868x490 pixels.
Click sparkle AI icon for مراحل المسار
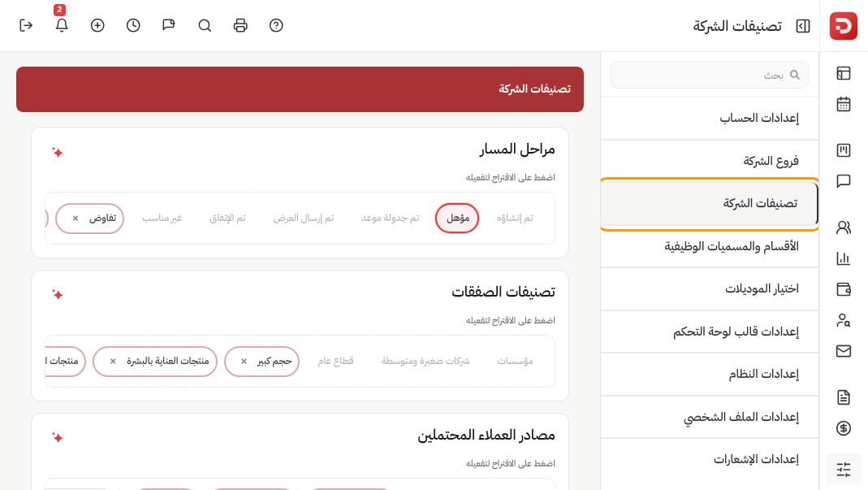pyautogui.click(x=58, y=153)
